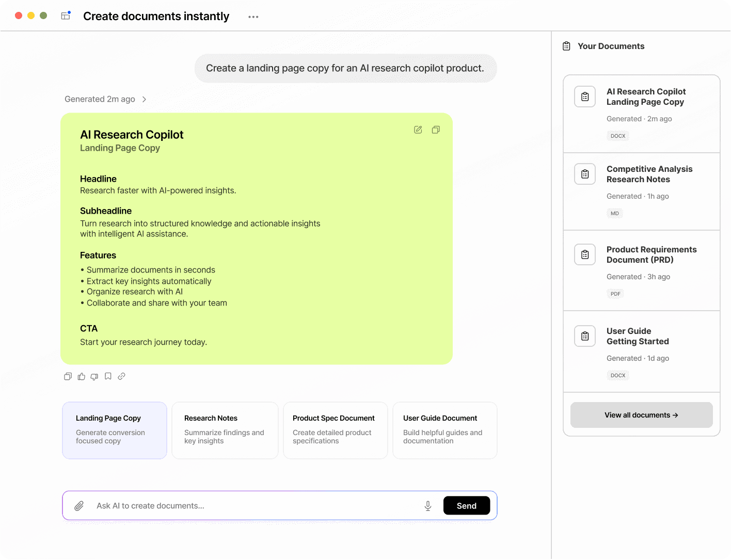Open User Guide Getting Started document

[x=642, y=351]
